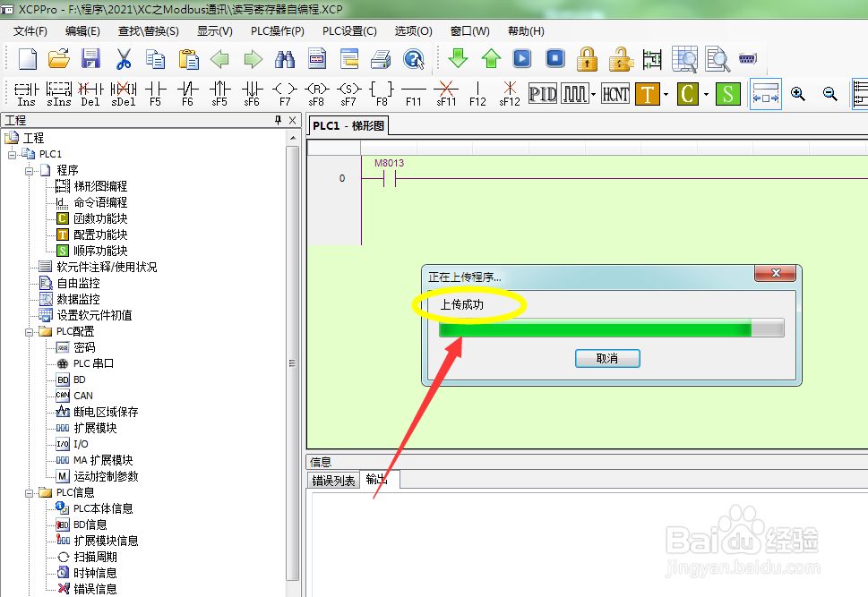The image size is (868, 597).
Task: Create a new file with toolbar icon
Action: point(27,59)
